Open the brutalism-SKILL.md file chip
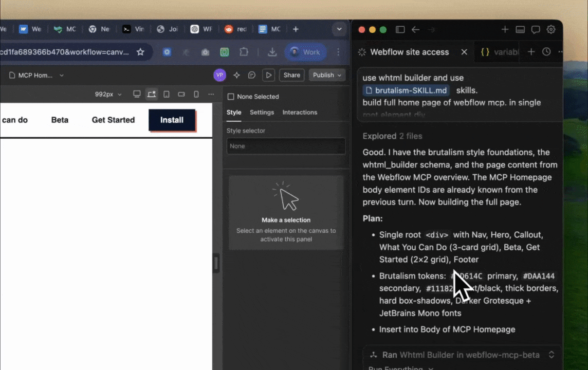This screenshot has height=370, width=588. pos(406,90)
